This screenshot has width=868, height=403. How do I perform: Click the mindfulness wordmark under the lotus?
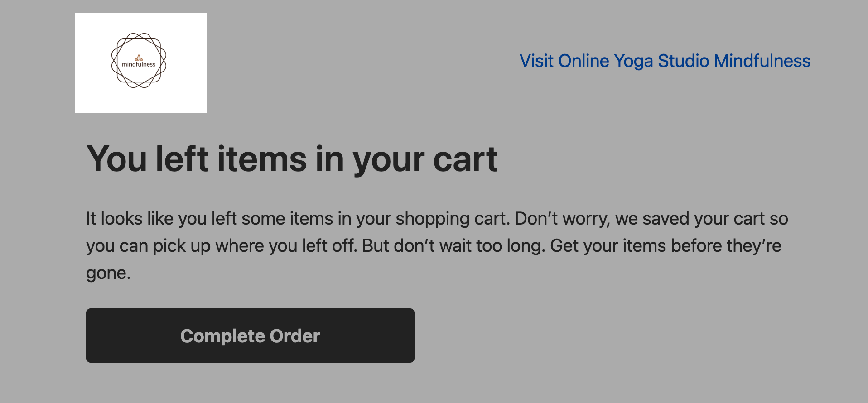pyautogui.click(x=139, y=63)
